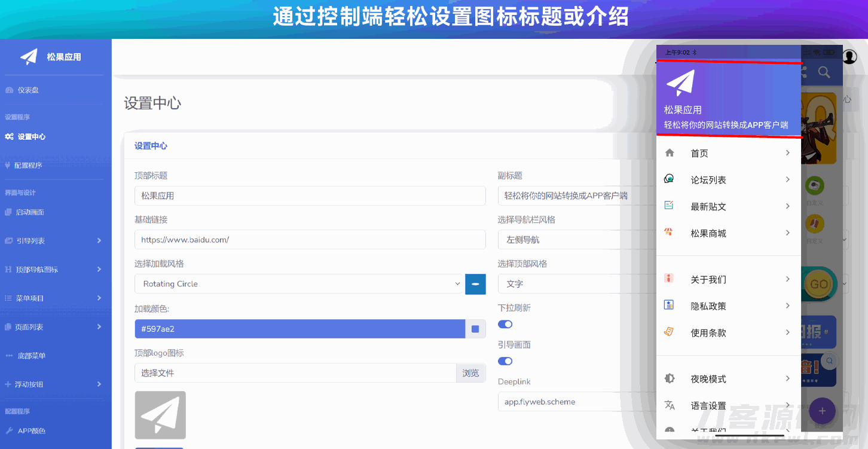The image size is (868, 449).
Task: Click the 浏览 file browse button
Action: coord(470,373)
